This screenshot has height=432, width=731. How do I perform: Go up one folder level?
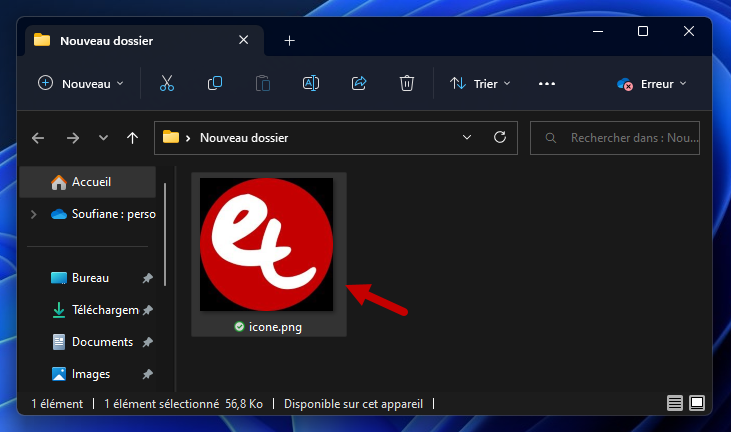(132, 138)
